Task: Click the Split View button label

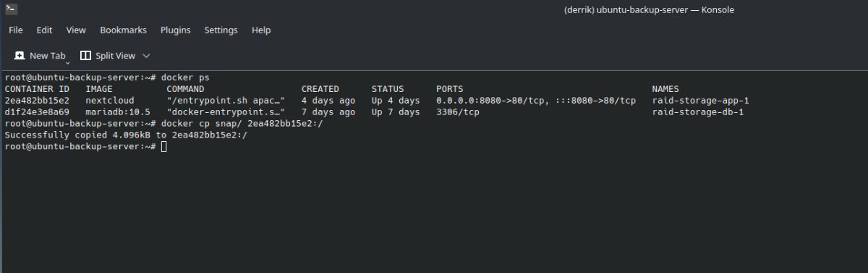Action: pyautogui.click(x=115, y=56)
